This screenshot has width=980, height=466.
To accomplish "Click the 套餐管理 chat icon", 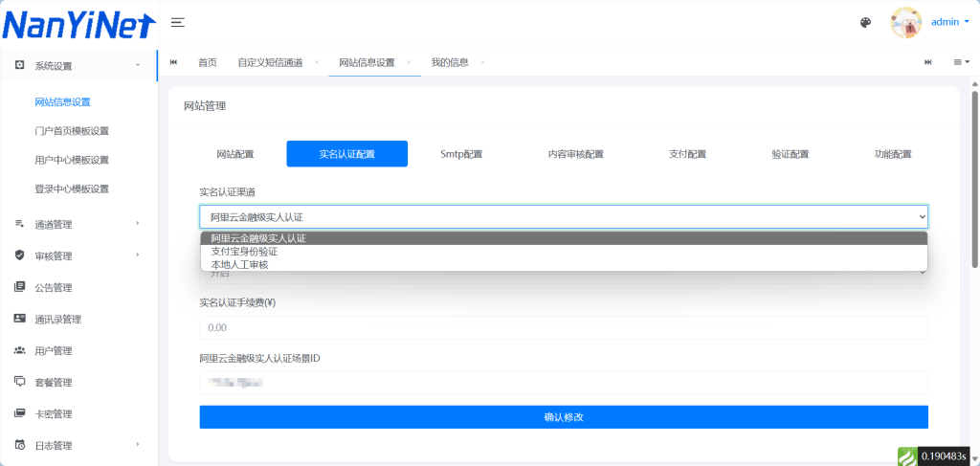I will (x=19, y=382).
